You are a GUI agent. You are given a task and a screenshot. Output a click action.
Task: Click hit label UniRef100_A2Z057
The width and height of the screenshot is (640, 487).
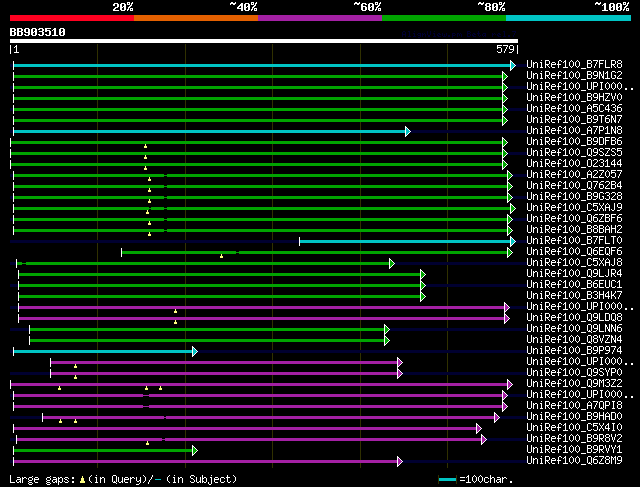(x=574, y=175)
